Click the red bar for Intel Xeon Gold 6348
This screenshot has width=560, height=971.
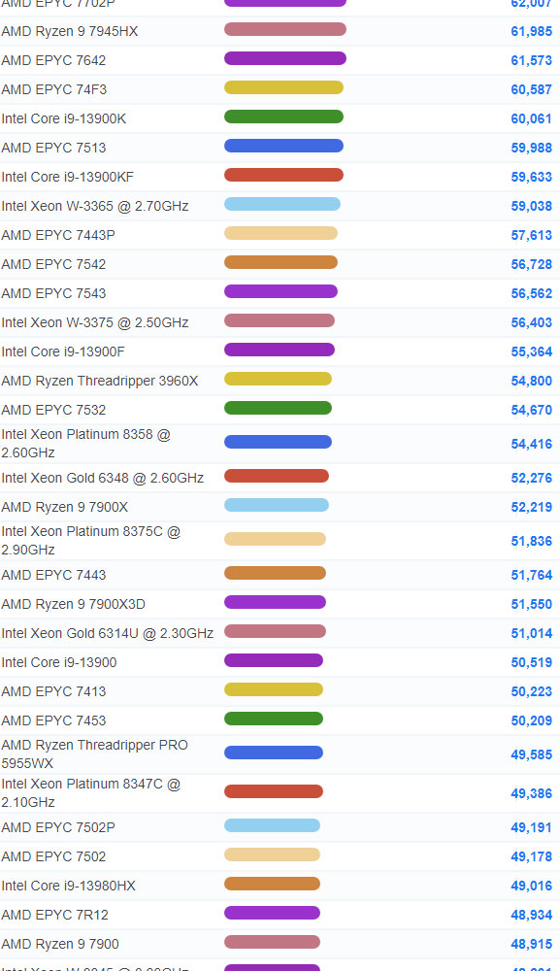pos(276,476)
